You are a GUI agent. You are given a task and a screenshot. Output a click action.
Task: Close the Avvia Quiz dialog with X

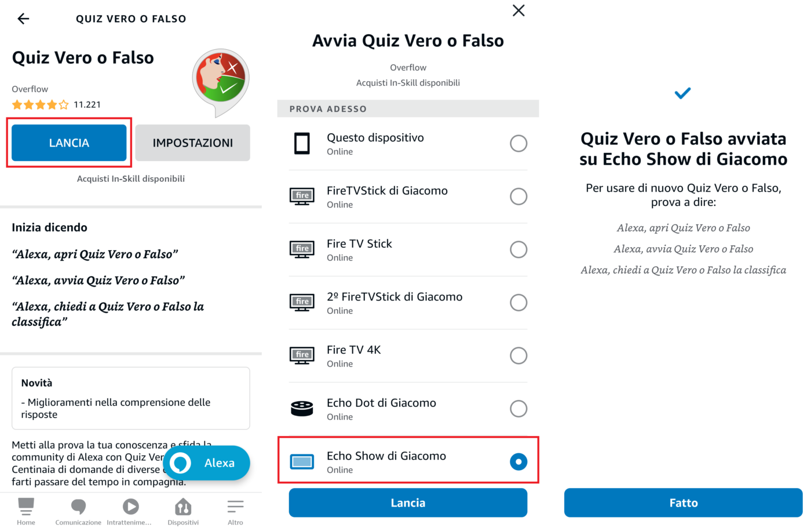[518, 10]
